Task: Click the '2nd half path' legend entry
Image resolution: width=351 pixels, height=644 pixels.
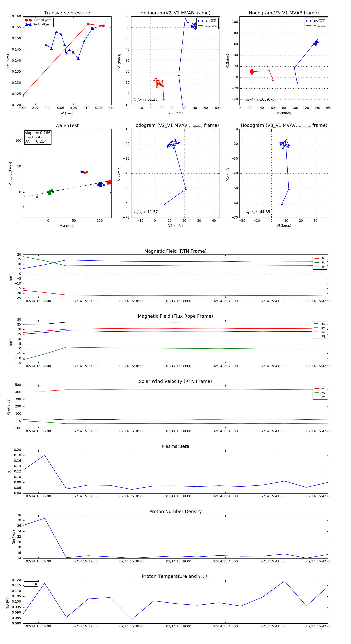Action: [x=39, y=25]
